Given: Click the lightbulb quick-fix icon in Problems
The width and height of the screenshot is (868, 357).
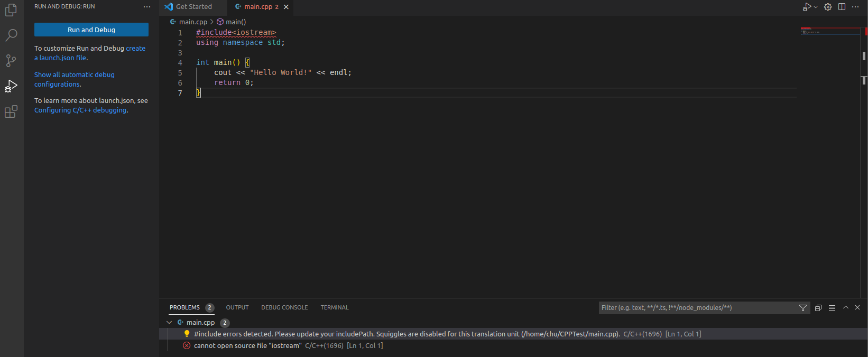Looking at the screenshot, I should pos(187,334).
